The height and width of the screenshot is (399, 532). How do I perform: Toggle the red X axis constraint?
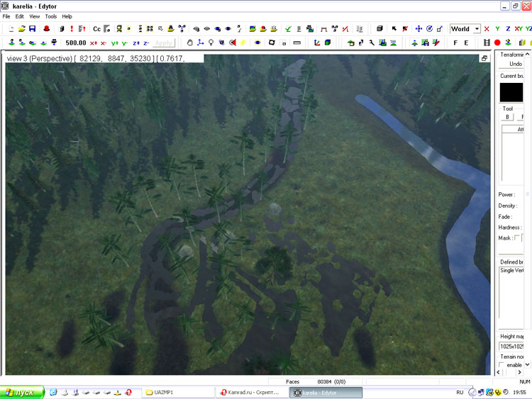click(487, 29)
